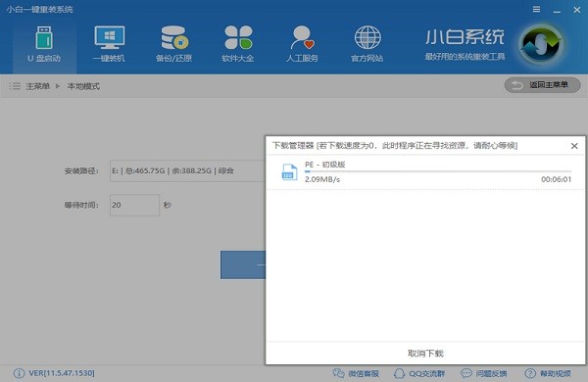The width and height of the screenshot is (588, 382).
Task: Click the ISO file icon of PE download
Action: point(289,172)
